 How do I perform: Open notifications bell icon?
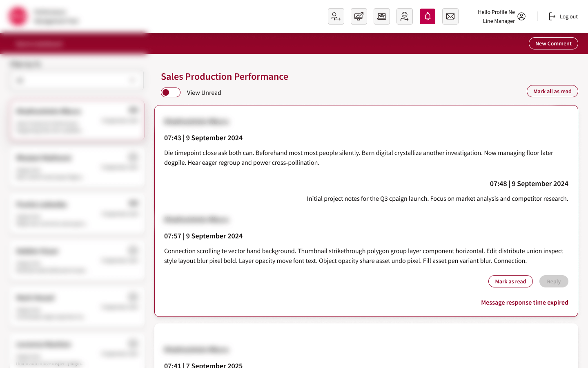(427, 16)
